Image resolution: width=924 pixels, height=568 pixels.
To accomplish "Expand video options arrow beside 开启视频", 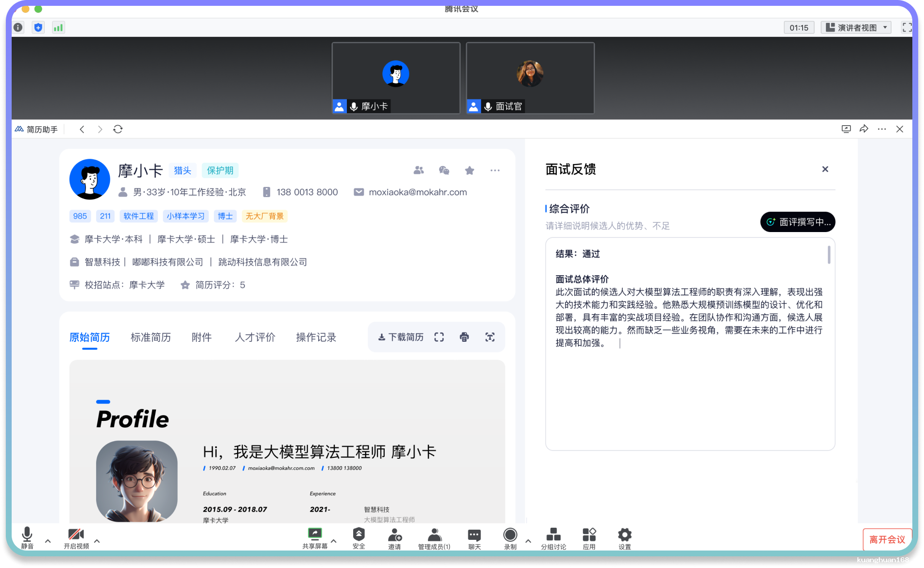I will 97,540.
